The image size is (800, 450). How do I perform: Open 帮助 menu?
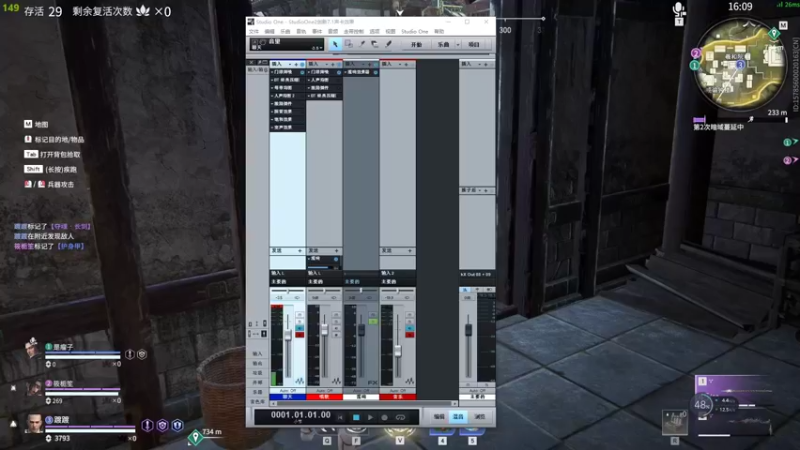pyautogui.click(x=439, y=32)
